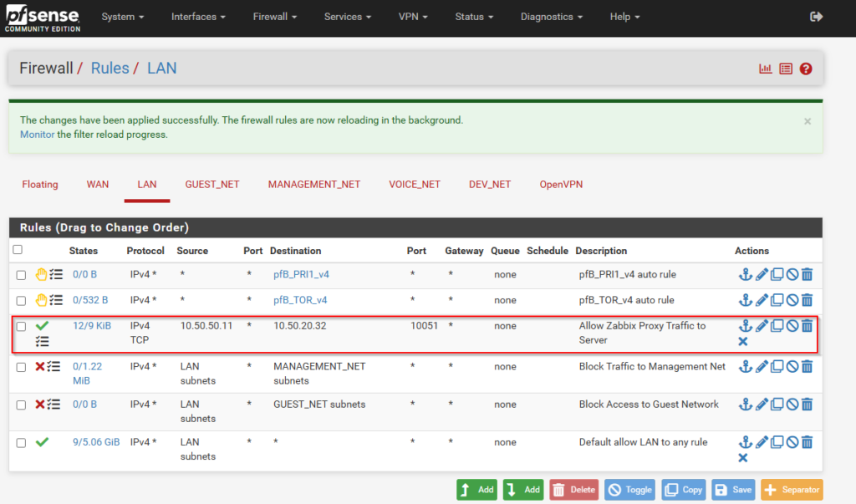The height and width of the screenshot is (504, 856).
Task: Click the orange Separator button
Action: [x=792, y=490]
